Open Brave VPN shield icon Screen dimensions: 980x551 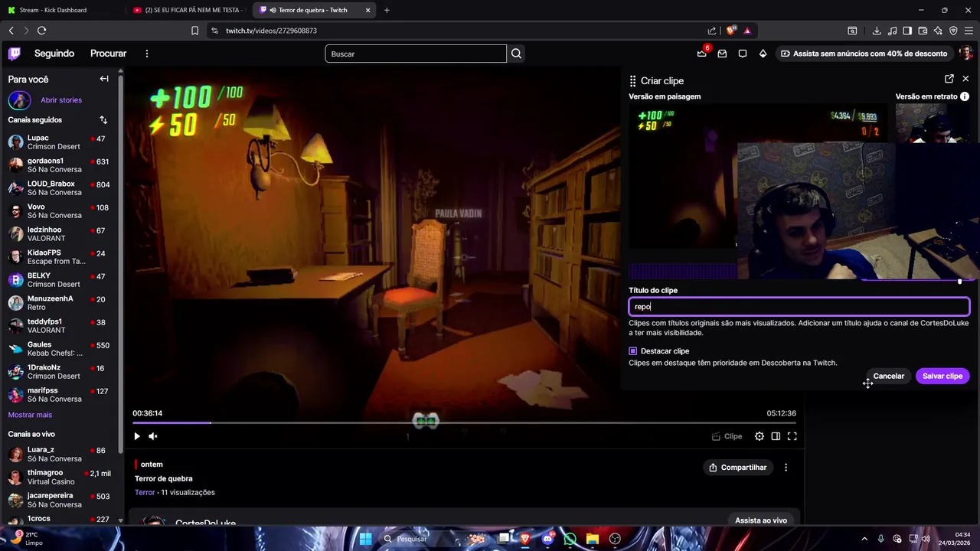tap(953, 31)
